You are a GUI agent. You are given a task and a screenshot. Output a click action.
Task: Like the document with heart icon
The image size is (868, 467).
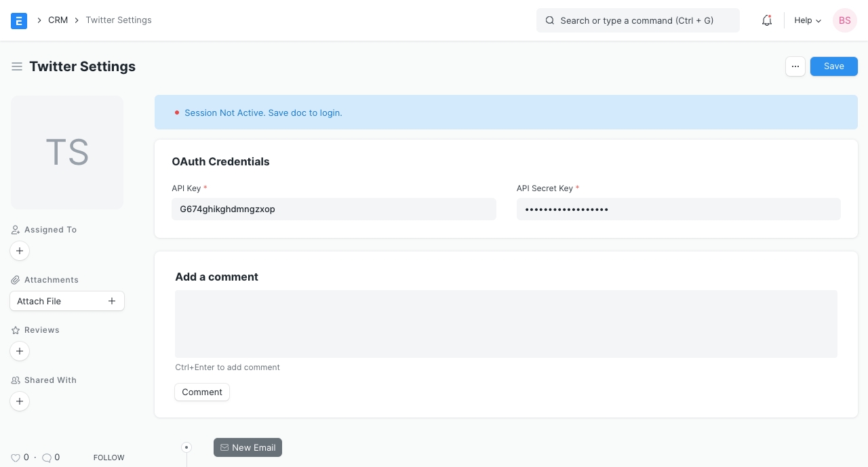click(x=16, y=458)
